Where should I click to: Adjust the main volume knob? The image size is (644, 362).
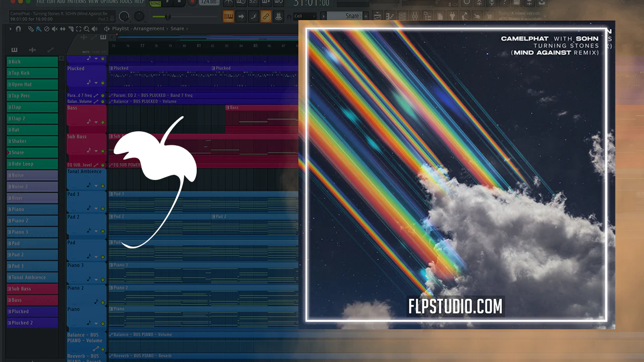tap(124, 16)
